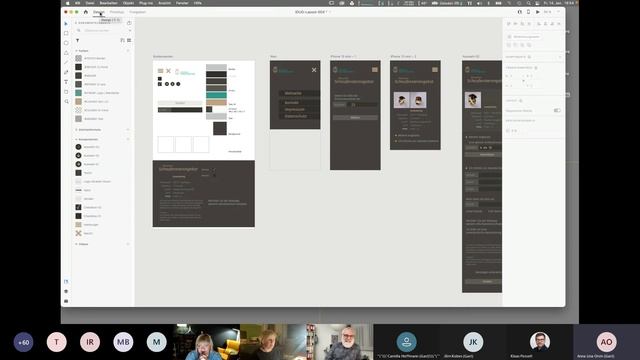640x360 pixels.
Task: Switch to the Prototyp tab
Action: coord(117,12)
